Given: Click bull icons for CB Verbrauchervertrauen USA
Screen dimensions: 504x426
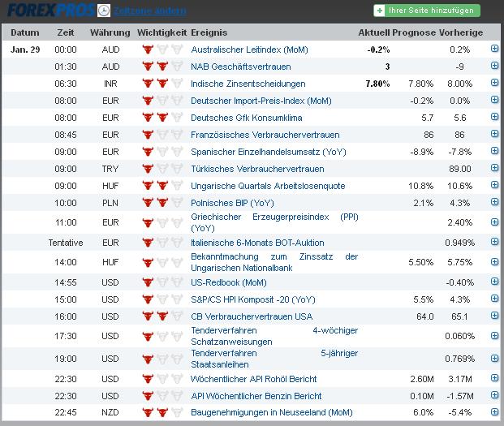Looking at the screenshot, I should point(162,316).
